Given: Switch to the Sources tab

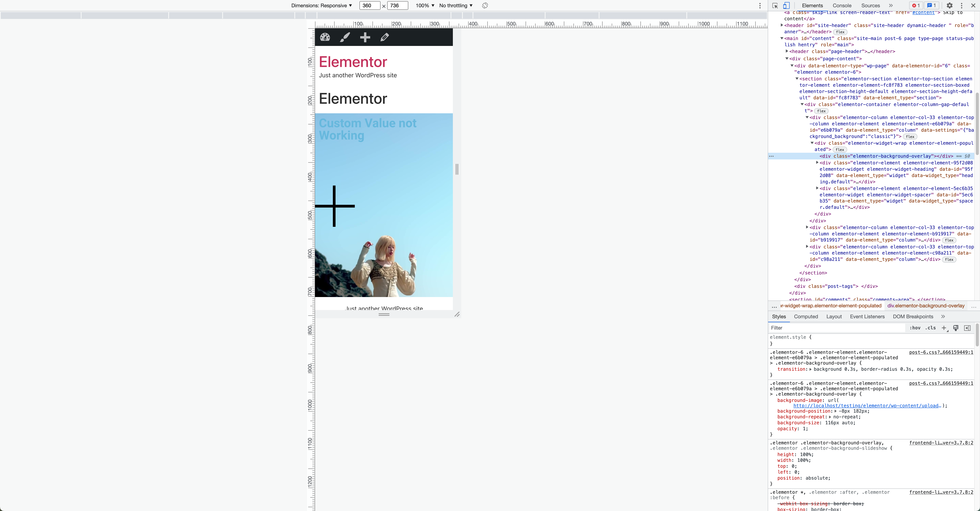Looking at the screenshot, I should click(x=871, y=5).
